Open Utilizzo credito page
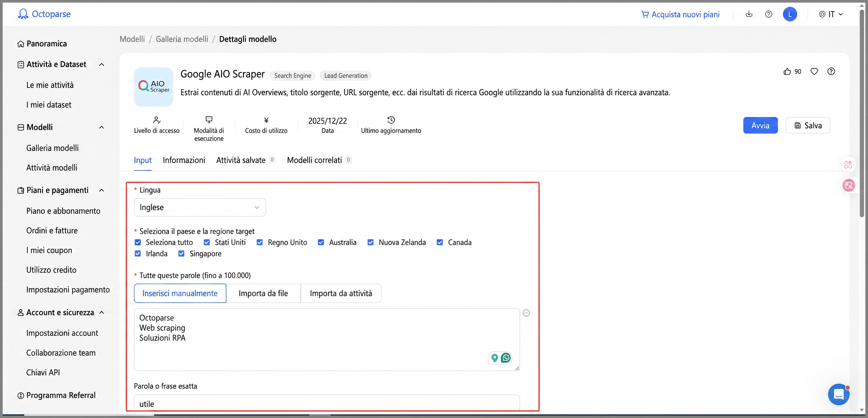This screenshot has height=418, width=868. coord(51,270)
